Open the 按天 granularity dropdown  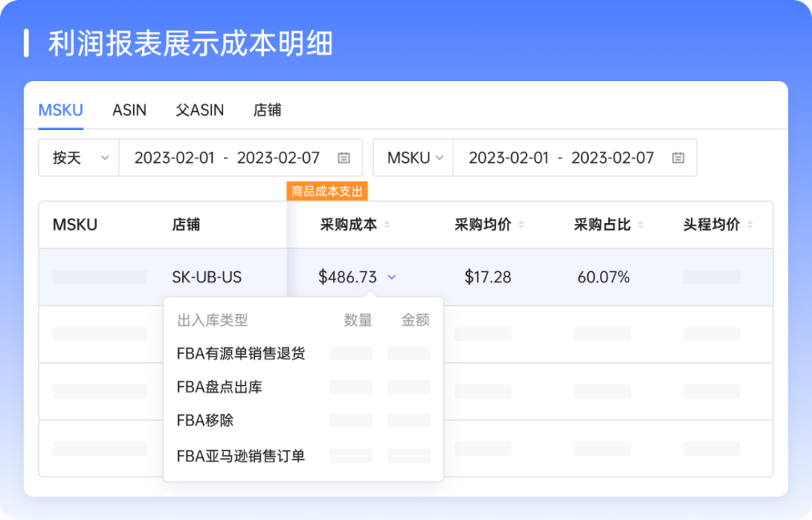77,158
